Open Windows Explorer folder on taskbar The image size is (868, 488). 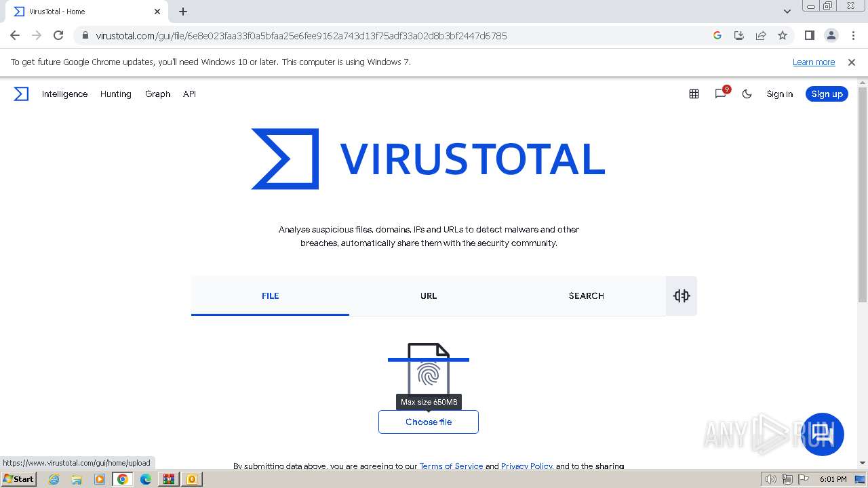coord(77,479)
